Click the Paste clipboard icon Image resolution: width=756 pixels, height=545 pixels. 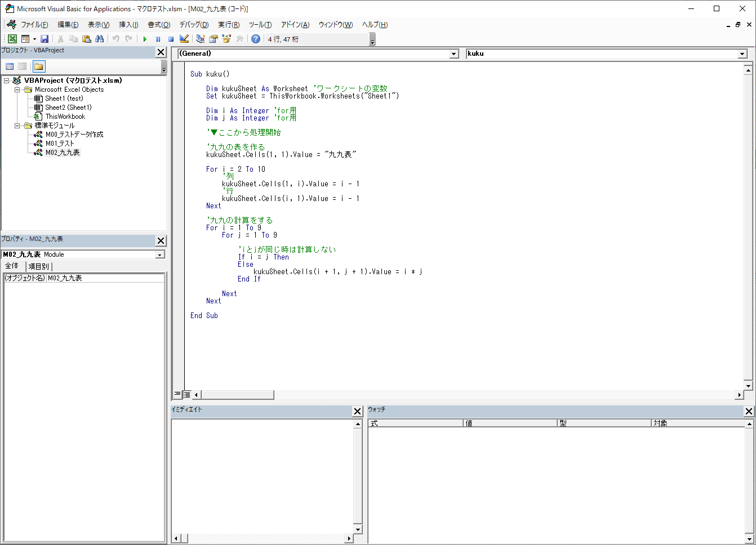click(x=86, y=39)
